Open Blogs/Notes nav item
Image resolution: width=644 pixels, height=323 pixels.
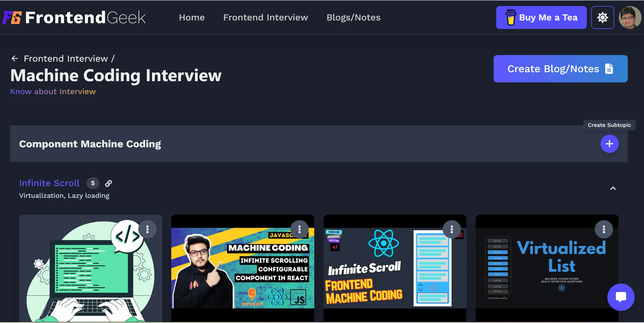[353, 17]
